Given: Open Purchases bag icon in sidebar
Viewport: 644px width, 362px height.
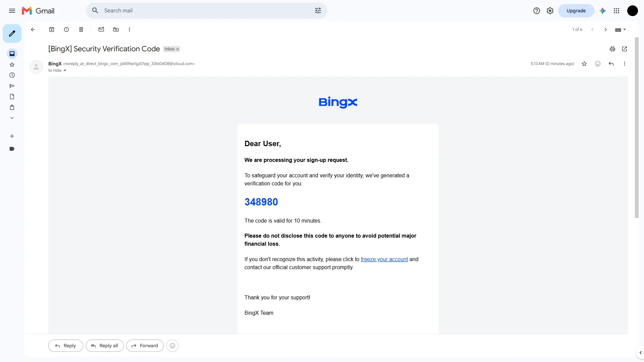Looking at the screenshot, I should coord(12,107).
